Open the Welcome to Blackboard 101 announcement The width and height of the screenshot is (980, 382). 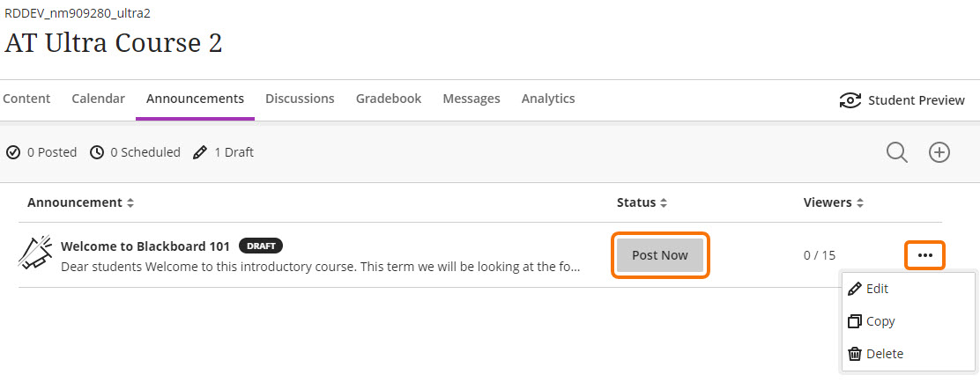pyautogui.click(x=145, y=246)
